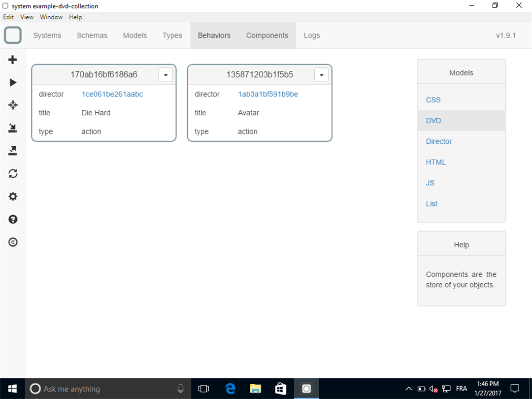Click the plus icon to create a component
532x399 pixels.
(x=12, y=60)
